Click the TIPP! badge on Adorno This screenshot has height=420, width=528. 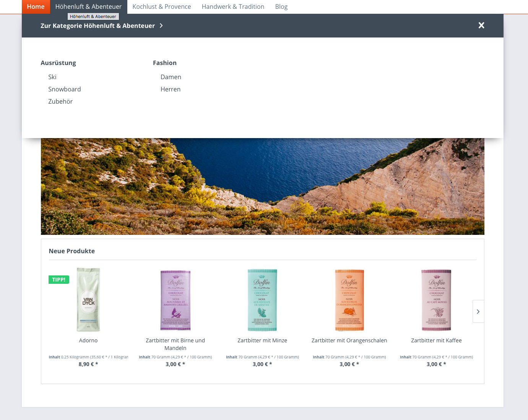[x=59, y=280]
